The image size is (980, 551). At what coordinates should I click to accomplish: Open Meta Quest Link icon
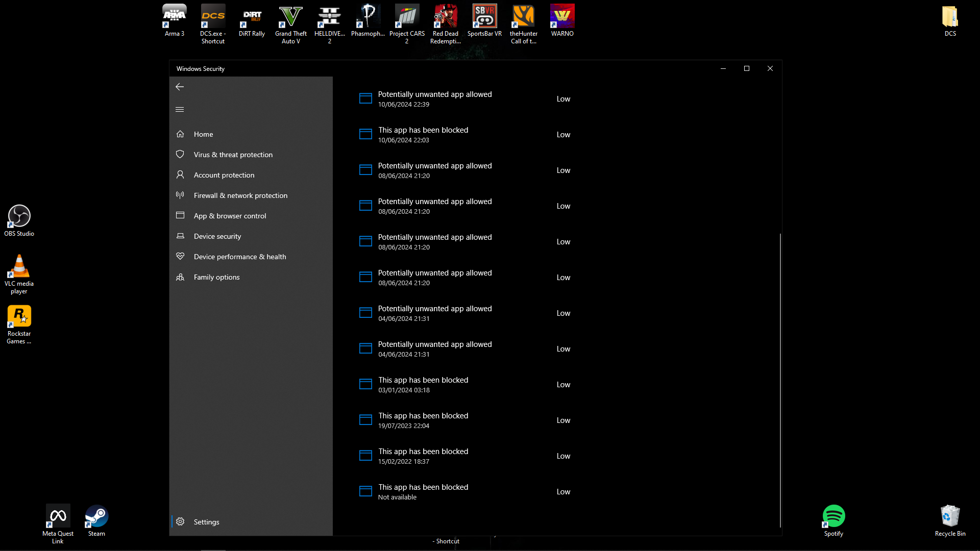pyautogui.click(x=58, y=524)
